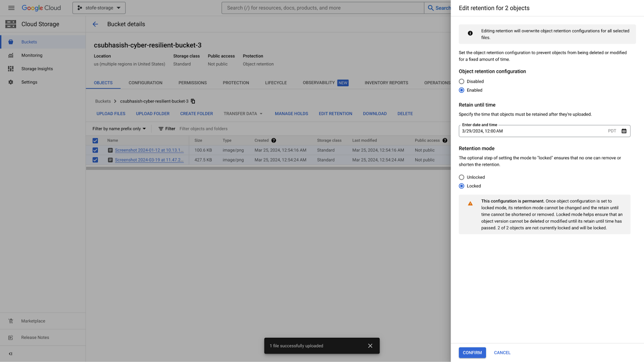Click the Buckets bucket icon in sidebar
644x362 pixels.
[x=11, y=42]
